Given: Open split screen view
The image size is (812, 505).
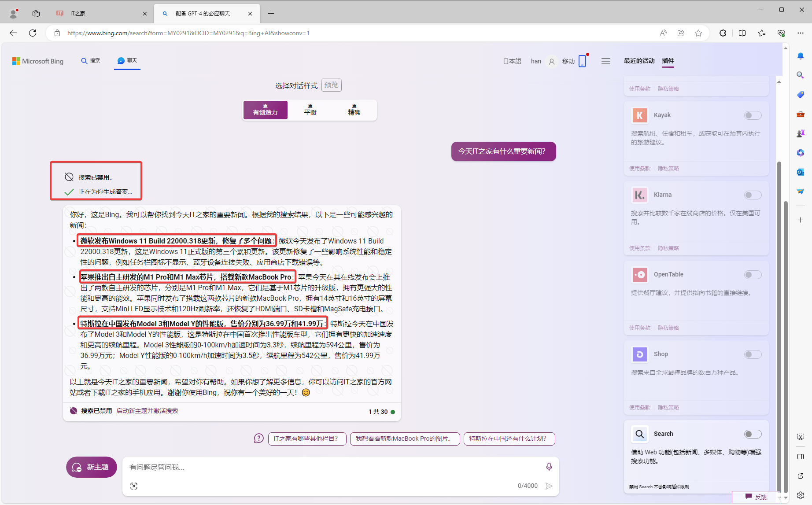Looking at the screenshot, I should pyautogui.click(x=742, y=33).
